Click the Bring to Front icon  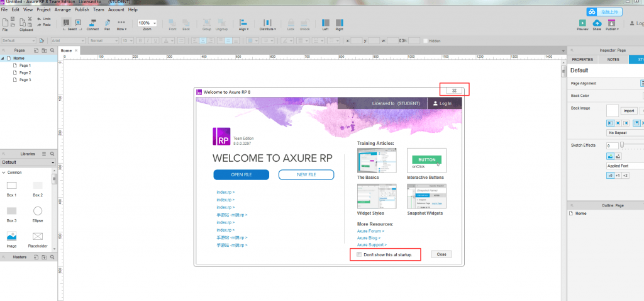173,22
